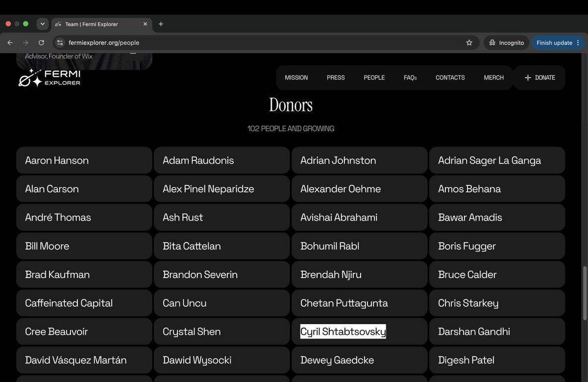Open the PRESS nav item

click(x=336, y=77)
